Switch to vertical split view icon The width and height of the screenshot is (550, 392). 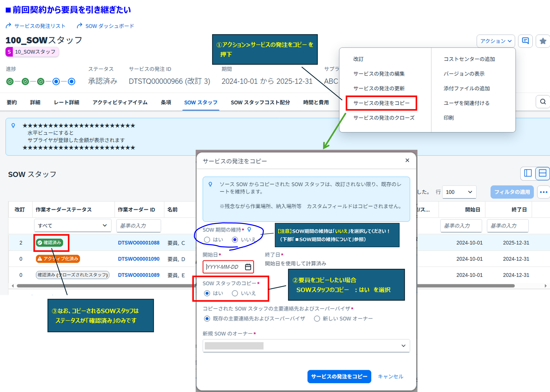(528, 173)
